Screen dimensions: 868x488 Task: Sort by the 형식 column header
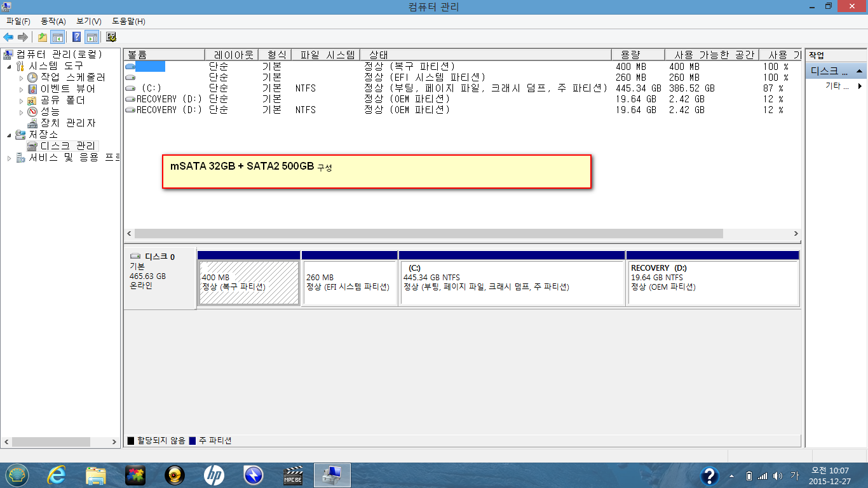coord(276,55)
